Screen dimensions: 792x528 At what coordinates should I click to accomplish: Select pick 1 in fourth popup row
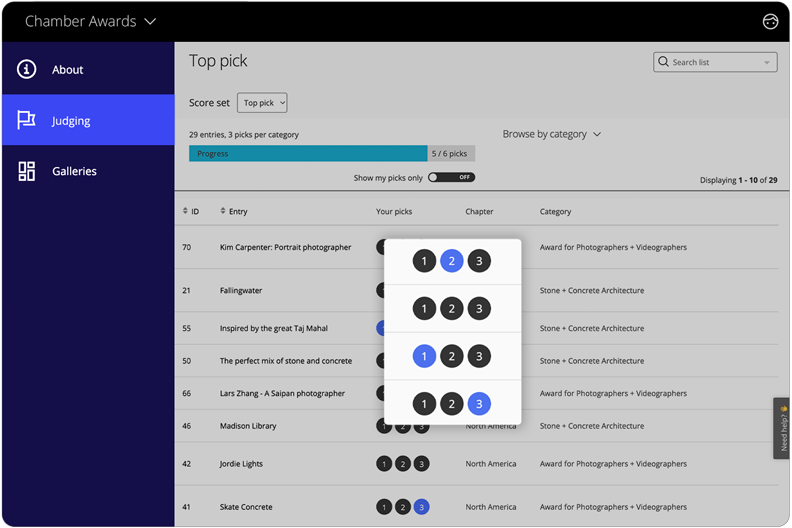coord(424,404)
